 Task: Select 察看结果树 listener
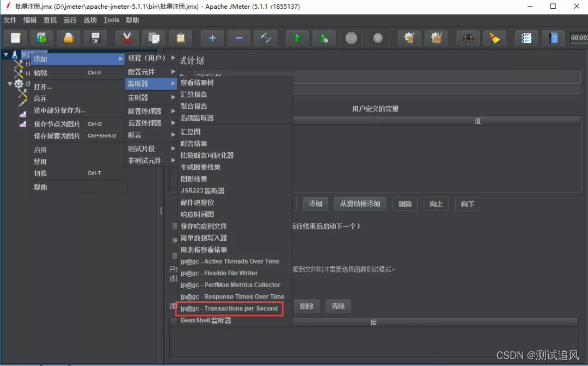coord(235,83)
